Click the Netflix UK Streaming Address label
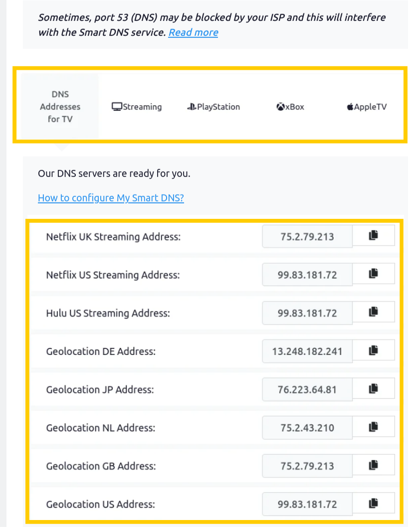The image size is (420, 527). pyautogui.click(x=113, y=237)
